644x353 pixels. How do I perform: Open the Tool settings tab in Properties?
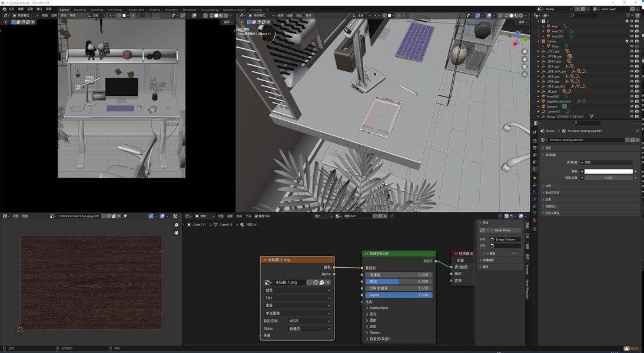535,132
